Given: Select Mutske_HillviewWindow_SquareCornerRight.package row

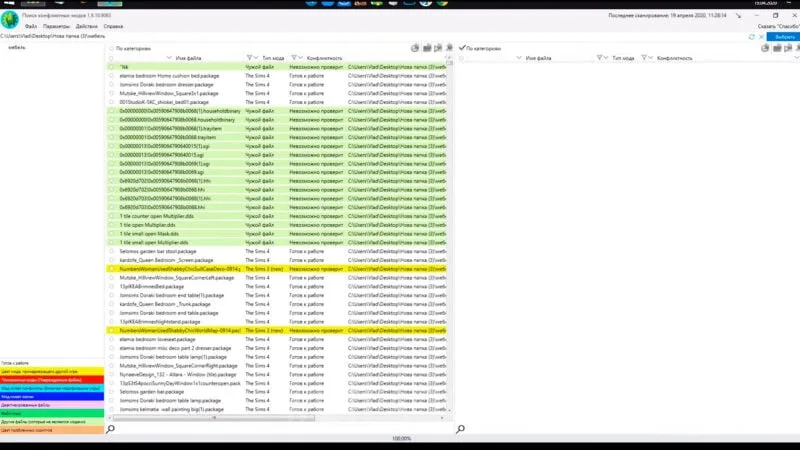Looking at the screenshot, I should click(277, 366).
